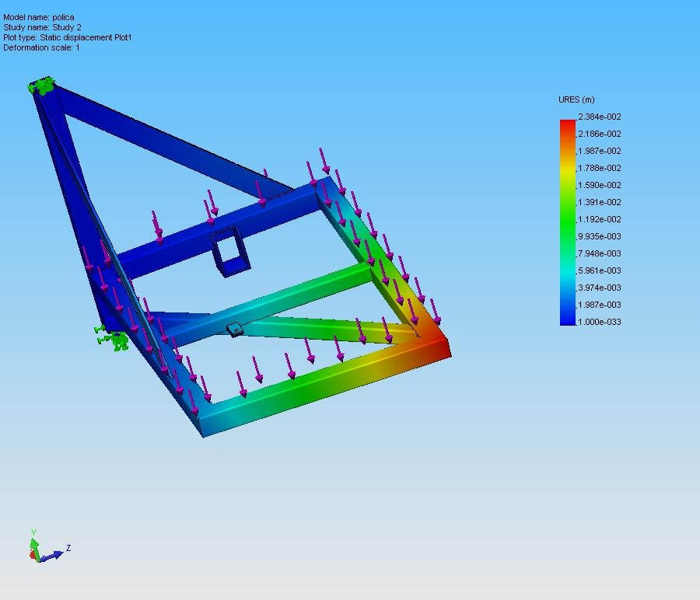Click the "Model name: polica" text

pyautogui.click(x=39, y=17)
